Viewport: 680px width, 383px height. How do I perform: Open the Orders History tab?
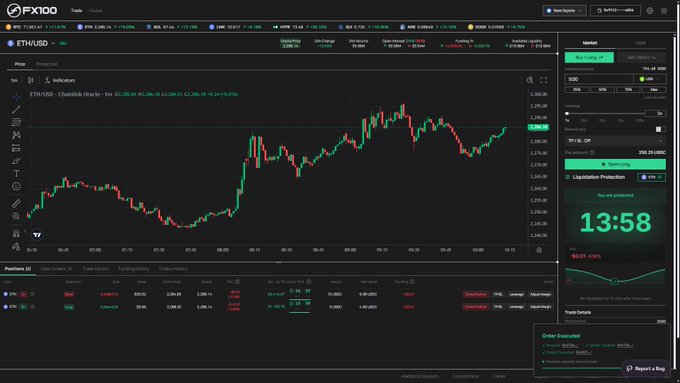coord(173,269)
